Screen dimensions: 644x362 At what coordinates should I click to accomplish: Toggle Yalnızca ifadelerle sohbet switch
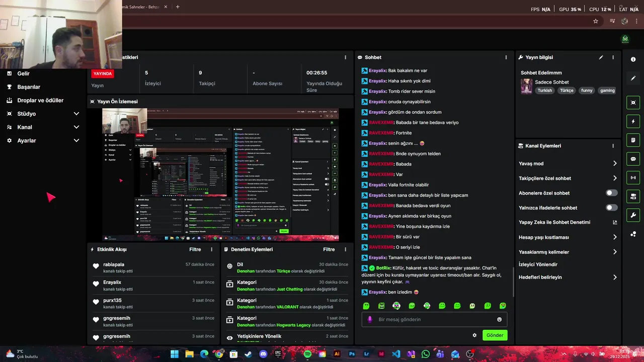[611, 208]
